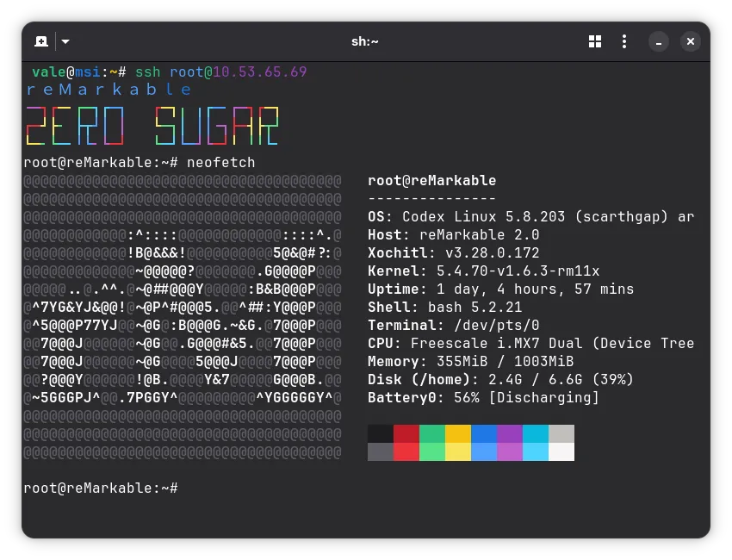Click the 'Disk (/home): 2.4G / 6.6G' line
This screenshot has width=732, height=560.
[500, 379]
